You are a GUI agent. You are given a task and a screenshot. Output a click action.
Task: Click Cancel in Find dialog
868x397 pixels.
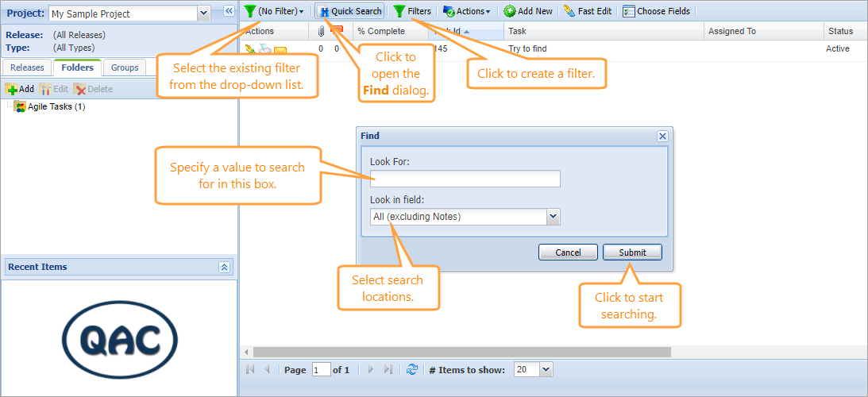(x=568, y=252)
